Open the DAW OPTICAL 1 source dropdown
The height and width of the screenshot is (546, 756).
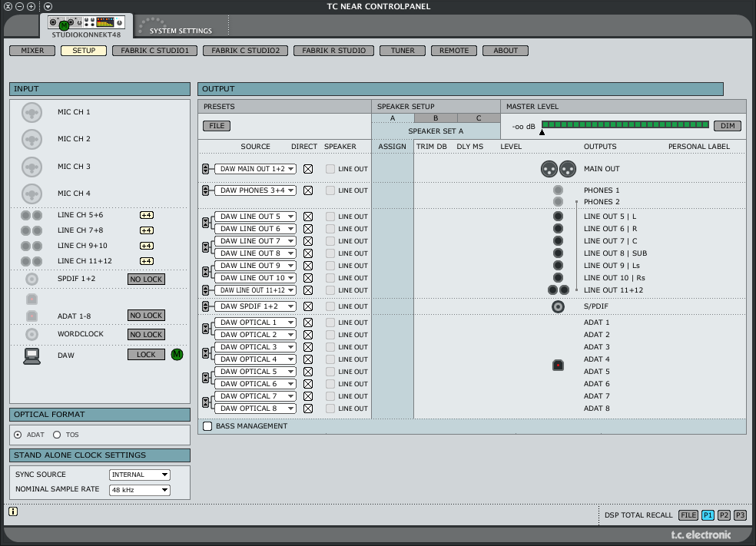255,323
